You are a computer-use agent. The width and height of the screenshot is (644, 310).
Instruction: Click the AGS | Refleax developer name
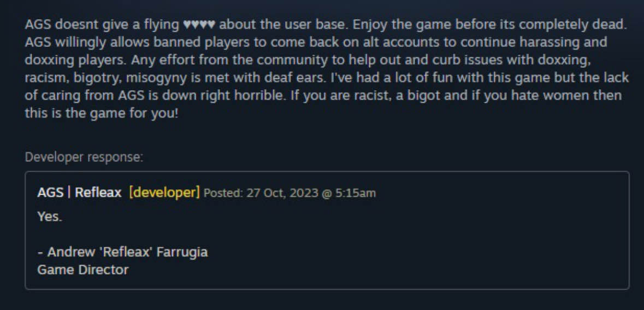coord(79,192)
